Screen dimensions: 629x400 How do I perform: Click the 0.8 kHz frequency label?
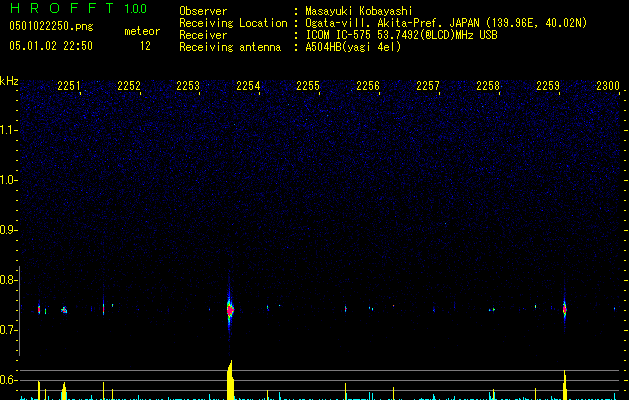click(x=8, y=280)
